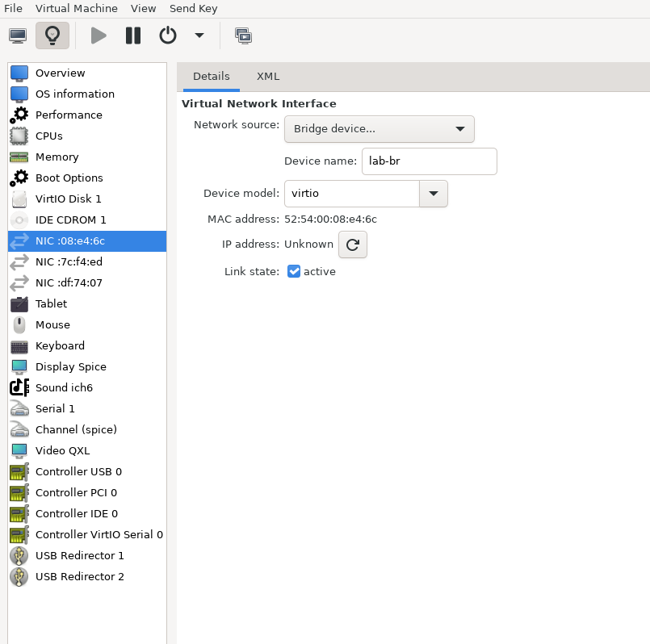Start the virtual machine with the play icon
Viewport: 650px width, 644px height.
[99, 36]
